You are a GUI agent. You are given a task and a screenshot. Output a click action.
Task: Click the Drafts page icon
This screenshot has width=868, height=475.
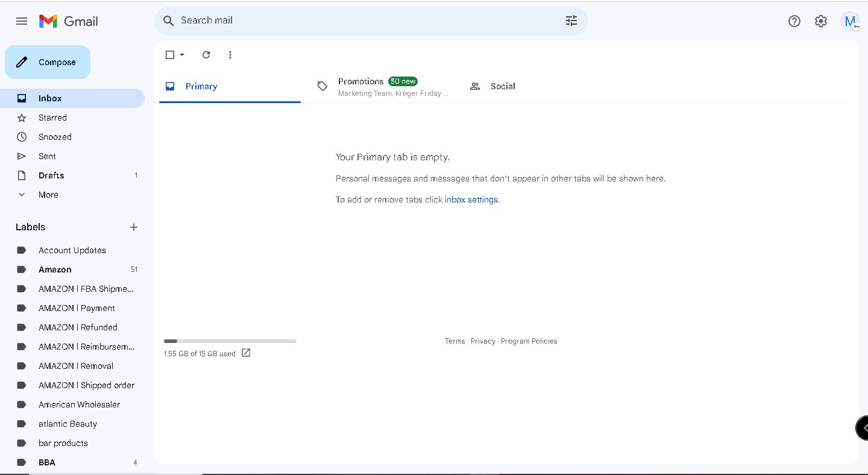coord(22,175)
